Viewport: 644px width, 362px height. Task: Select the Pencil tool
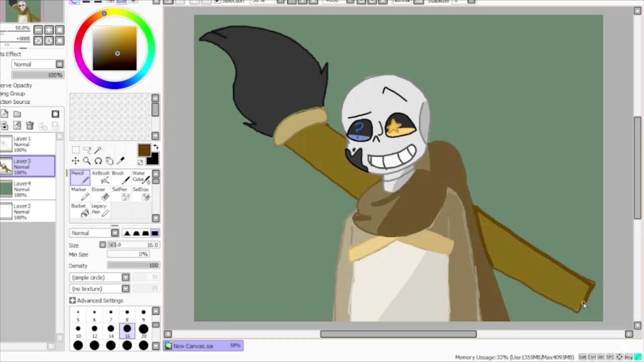coord(79,177)
